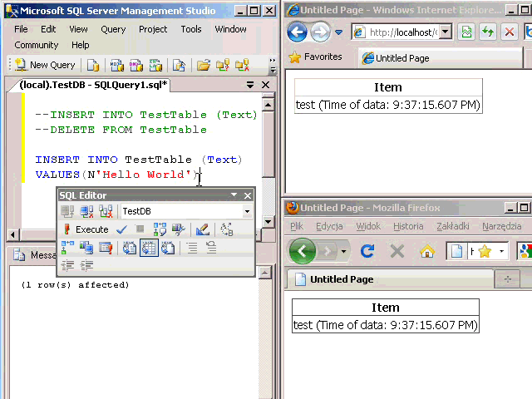Click Firefox green Back button
Image resolution: width=532 pixels, height=399 pixels.
(302, 251)
